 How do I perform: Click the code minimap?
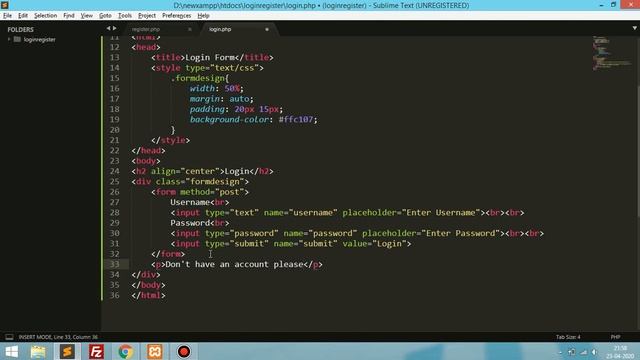[x=611, y=53]
